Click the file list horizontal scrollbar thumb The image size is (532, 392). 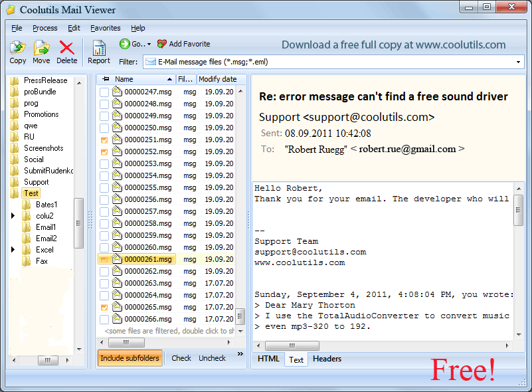point(126,342)
